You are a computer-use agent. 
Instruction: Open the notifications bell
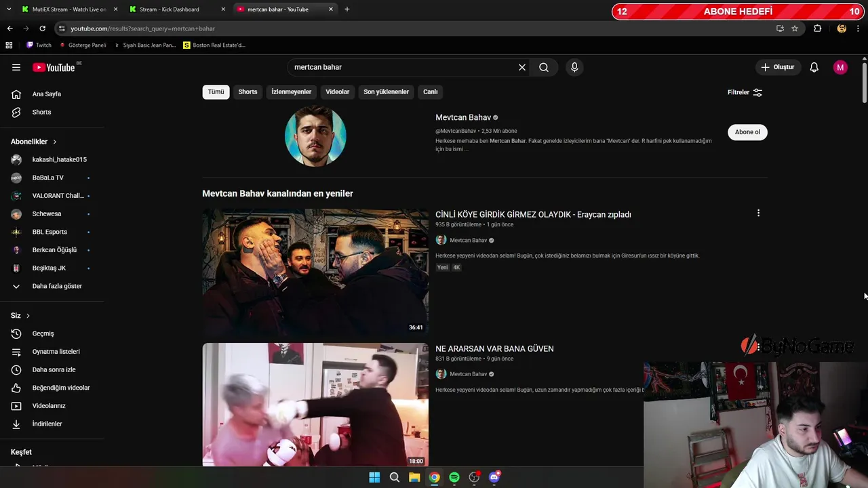(814, 67)
